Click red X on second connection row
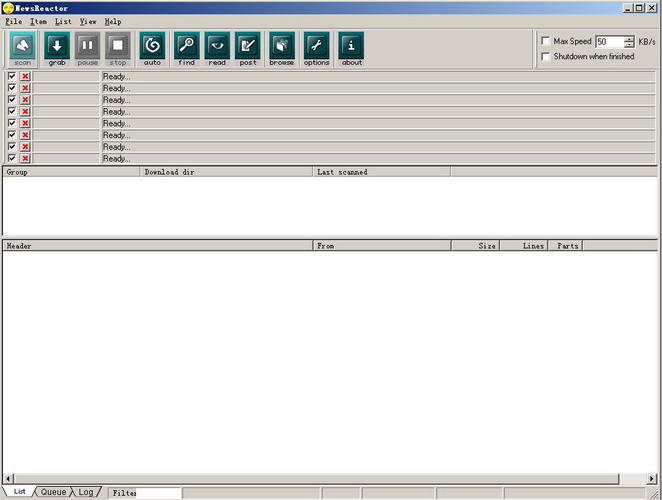The width and height of the screenshot is (662, 500). 25,88
